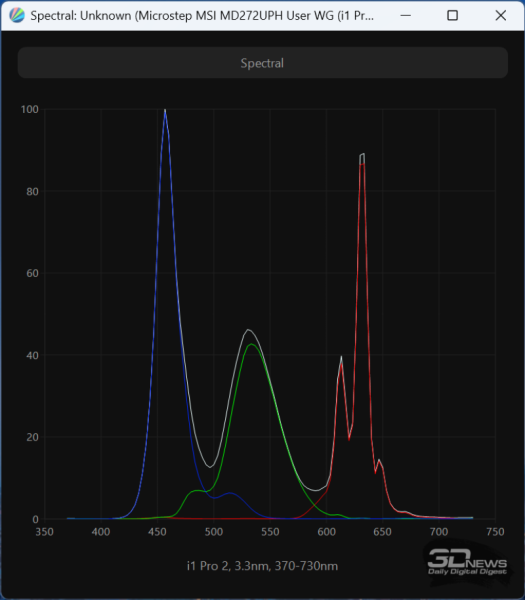Image resolution: width=525 pixels, height=600 pixels.
Task: Click the green curve peak near 533 nm
Action: [x=251, y=344]
